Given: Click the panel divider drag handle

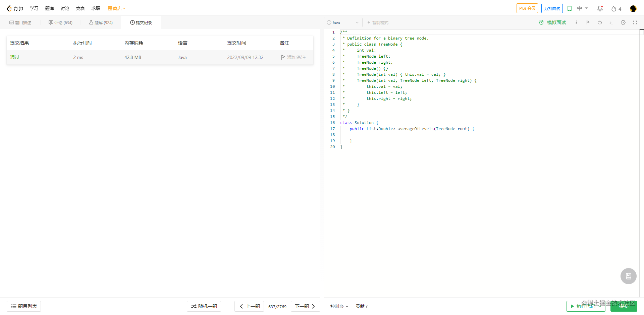Looking at the screenshot, I should [322, 142].
